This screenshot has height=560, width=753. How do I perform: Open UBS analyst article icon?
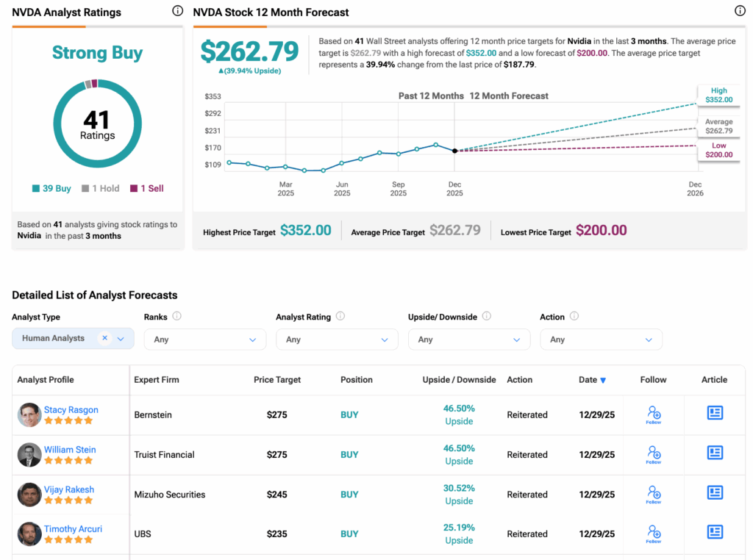click(x=714, y=532)
